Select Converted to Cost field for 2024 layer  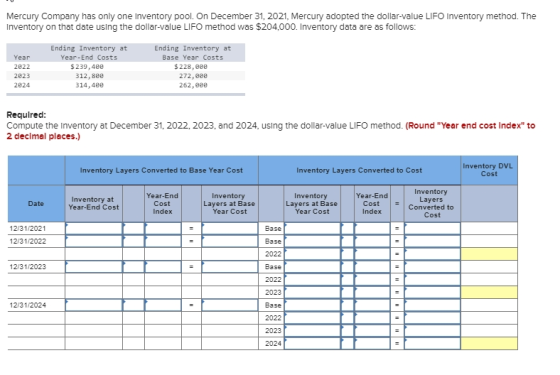[x=432, y=343]
